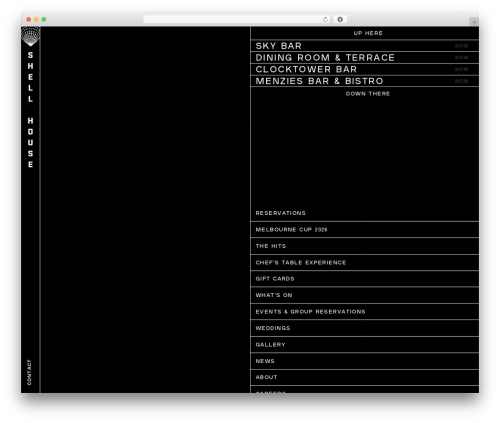The image size is (500, 423).
Task: Open the What's On page
Action: [365, 295]
